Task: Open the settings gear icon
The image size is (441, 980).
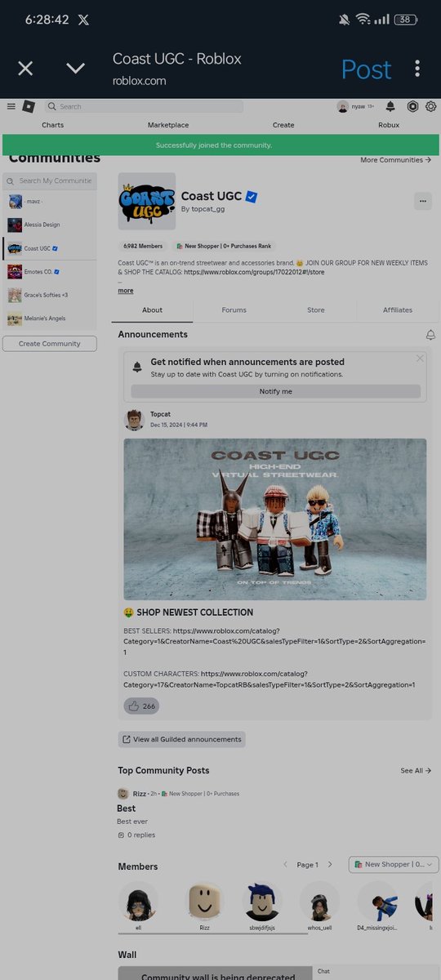Action: point(430,106)
